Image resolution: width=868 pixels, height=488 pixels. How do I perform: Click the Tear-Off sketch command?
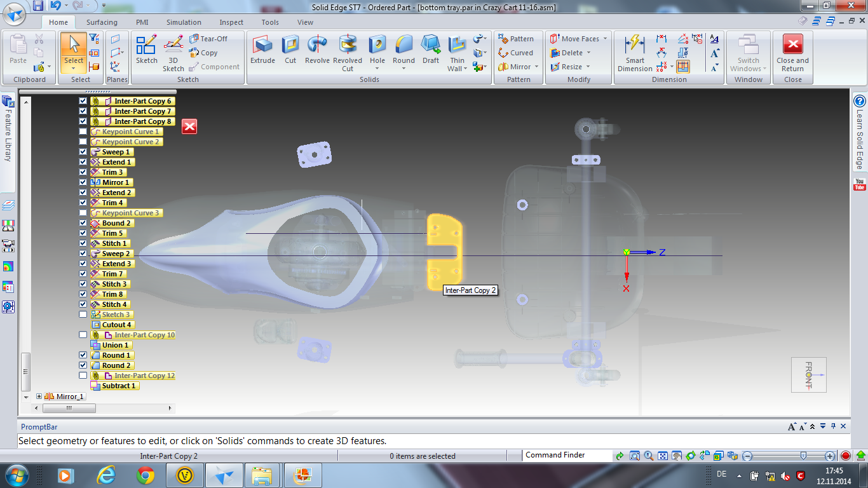[208, 39]
